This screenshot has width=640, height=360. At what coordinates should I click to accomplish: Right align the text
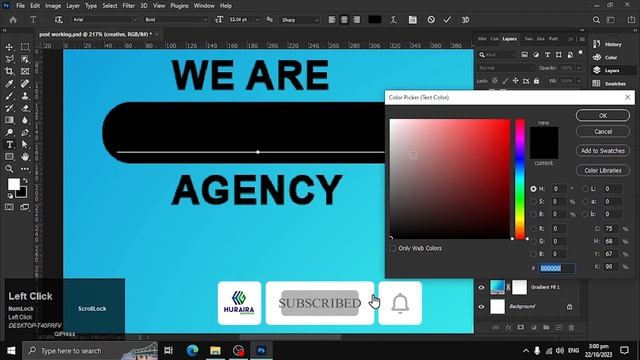(x=356, y=20)
